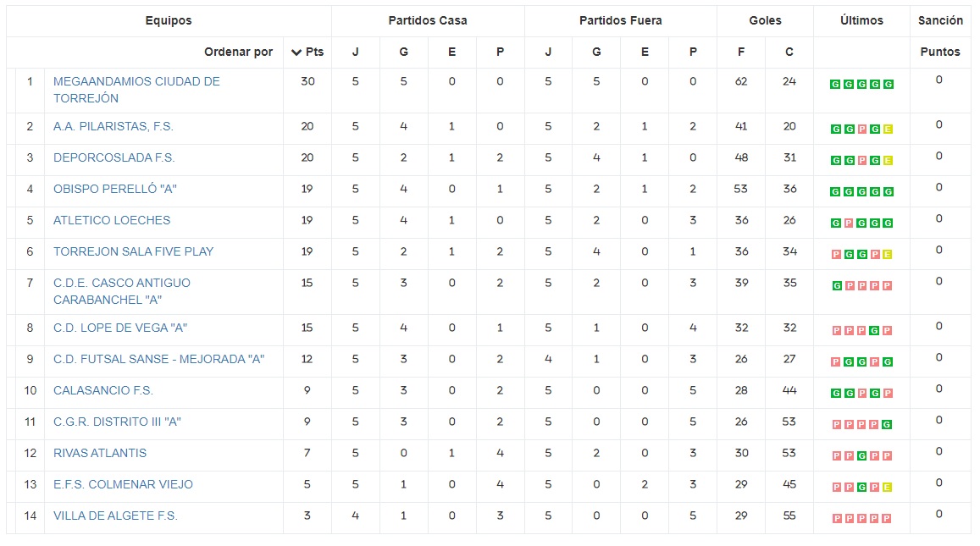Click the Goles column group header
The height and width of the screenshot is (546, 980).
coord(765,20)
